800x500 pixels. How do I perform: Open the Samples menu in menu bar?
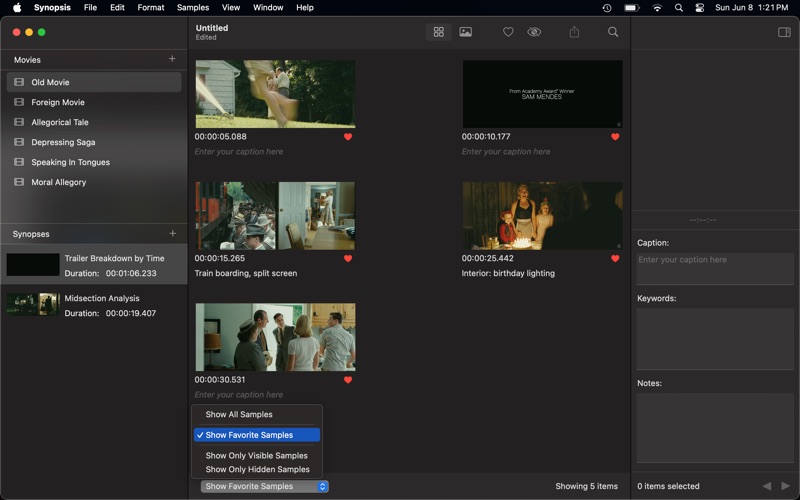tap(193, 8)
